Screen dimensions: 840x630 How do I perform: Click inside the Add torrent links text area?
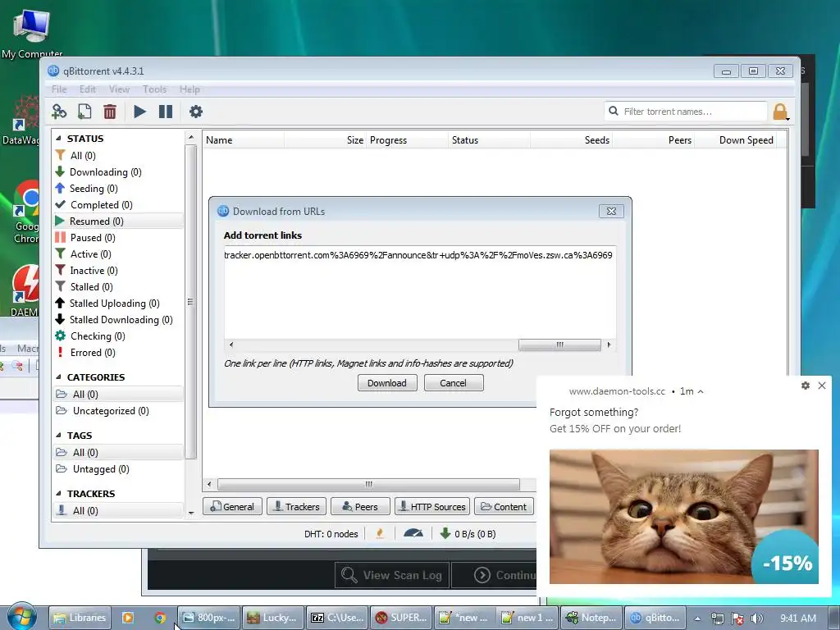(x=420, y=292)
